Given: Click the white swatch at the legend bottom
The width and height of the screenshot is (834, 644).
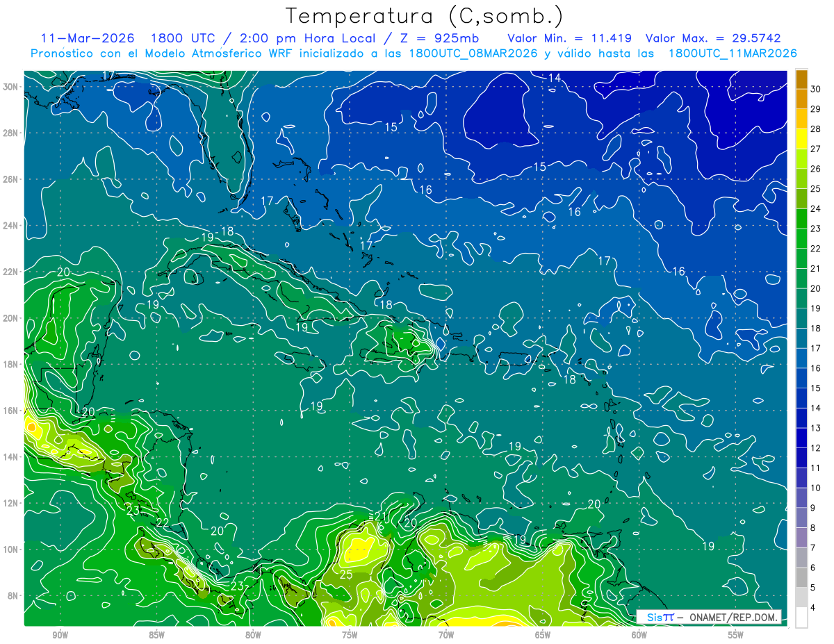Looking at the screenshot, I should 801,618.
